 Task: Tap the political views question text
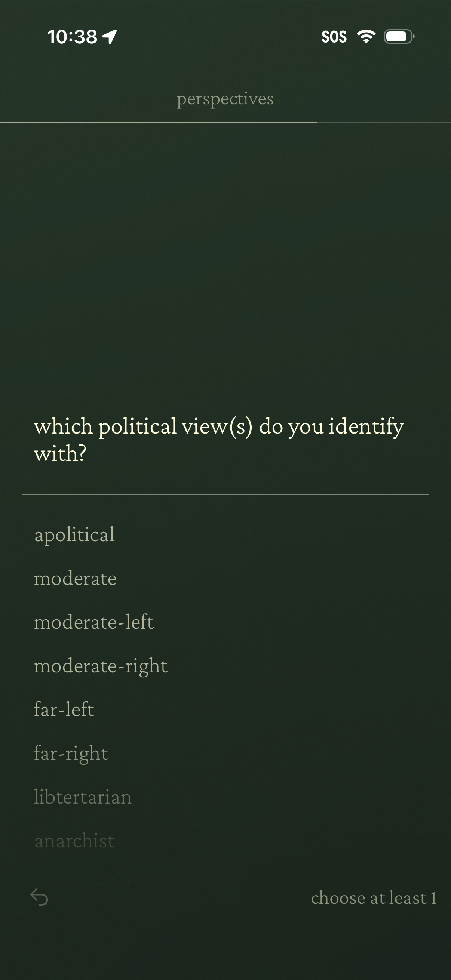(219, 440)
